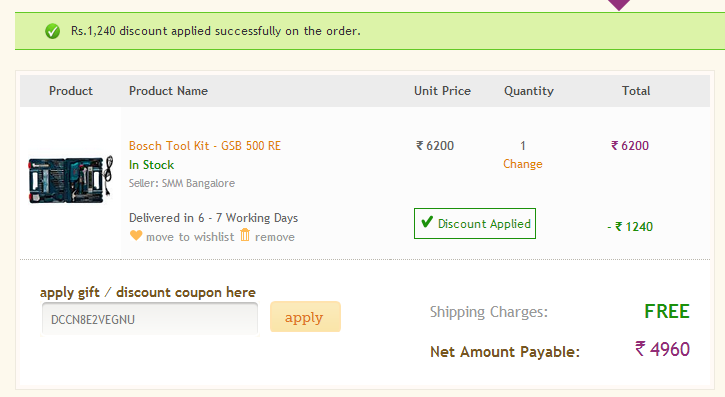Open the Bosch Tool Kit product image
The image size is (725, 397).
pyautogui.click(x=70, y=179)
